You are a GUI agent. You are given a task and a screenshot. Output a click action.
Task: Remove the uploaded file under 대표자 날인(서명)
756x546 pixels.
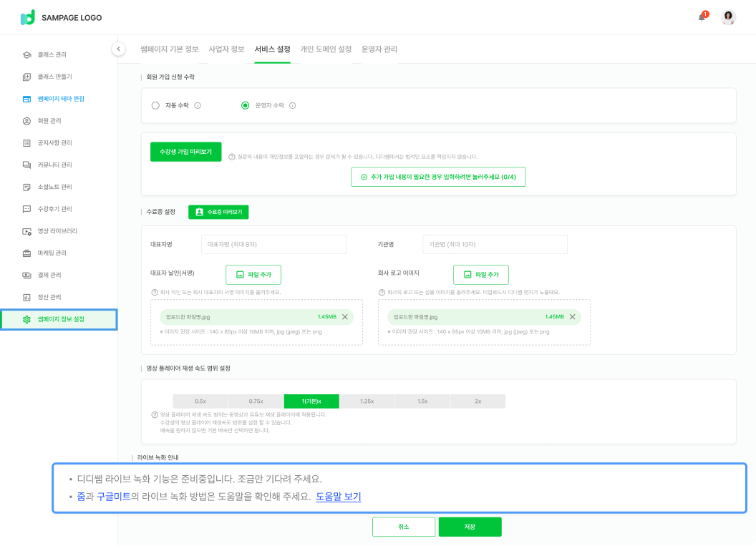click(x=344, y=317)
